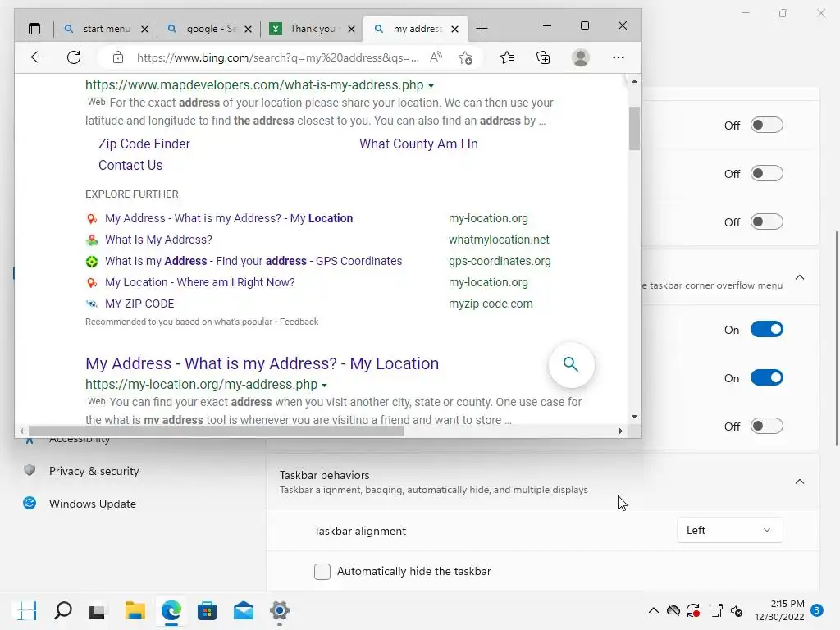Close the Thank you tab
The height and width of the screenshot is (630, 840).
(x=351, y=29)
